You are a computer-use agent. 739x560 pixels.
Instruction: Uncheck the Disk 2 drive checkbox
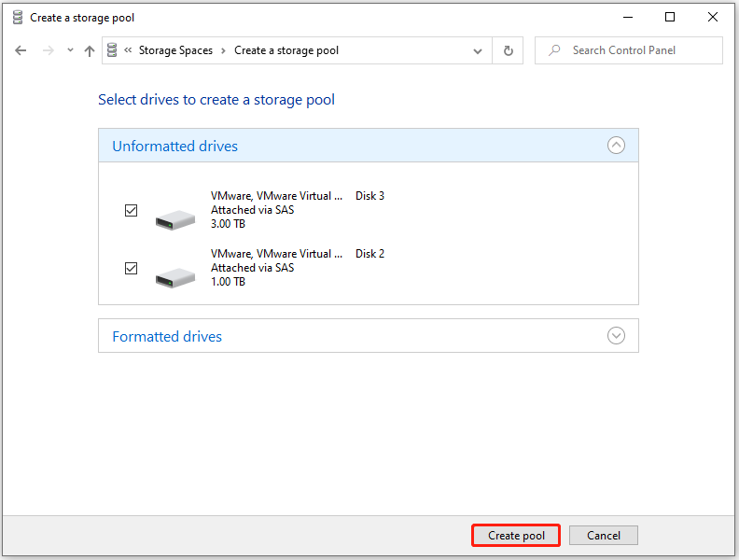[x=131, y=268]
